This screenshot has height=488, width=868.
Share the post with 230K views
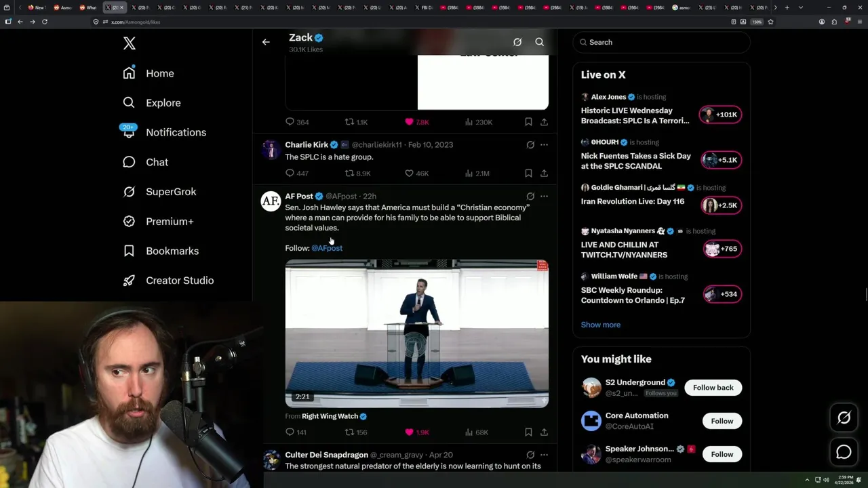pyautogui.click(x=544, y=122)
